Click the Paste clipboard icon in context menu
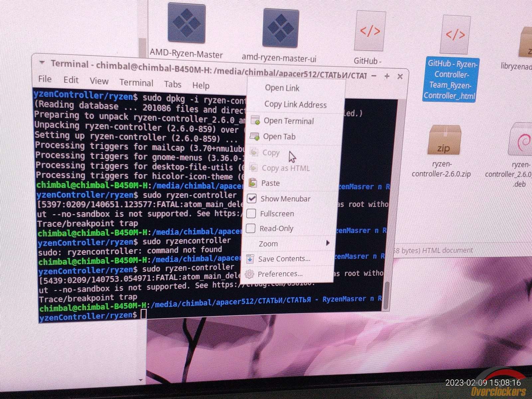This screenshot has height=399, width=532. tap(253, 183)
